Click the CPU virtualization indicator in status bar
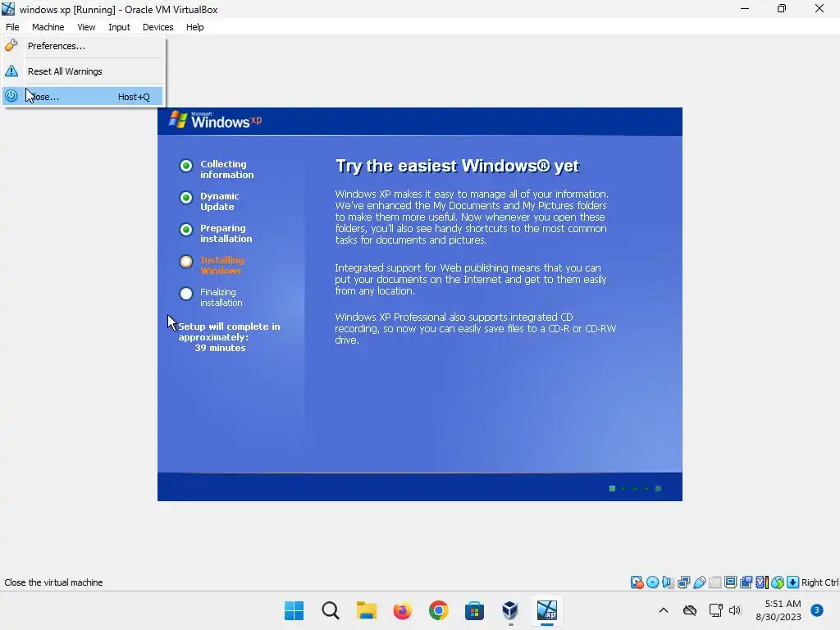The image size is (840, 630). [x=761, y=582]
